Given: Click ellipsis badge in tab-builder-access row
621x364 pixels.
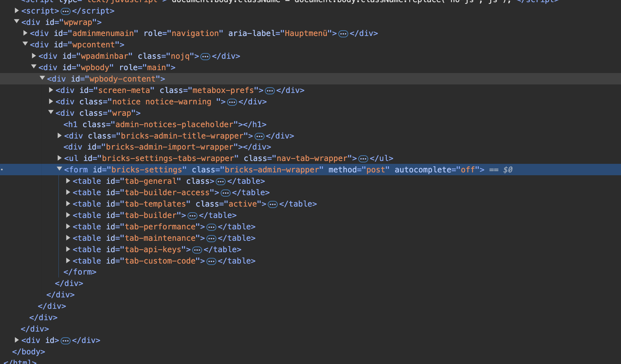Looking at the screenshot, I should click(226, 193).
